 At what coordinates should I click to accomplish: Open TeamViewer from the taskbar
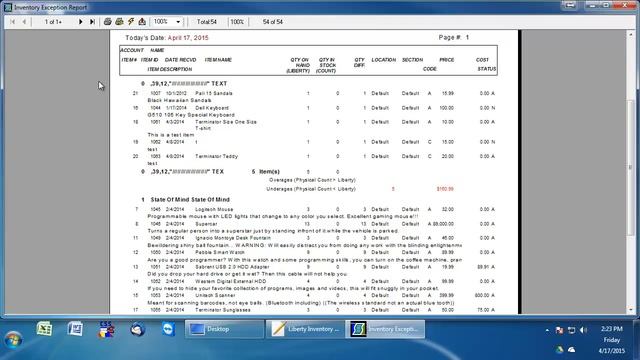pos(169,329)
